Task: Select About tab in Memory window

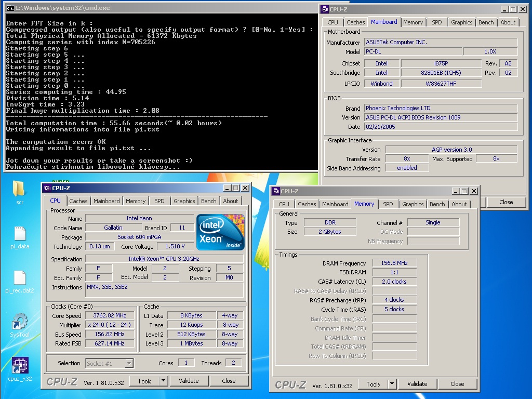Action: [459, 204]
